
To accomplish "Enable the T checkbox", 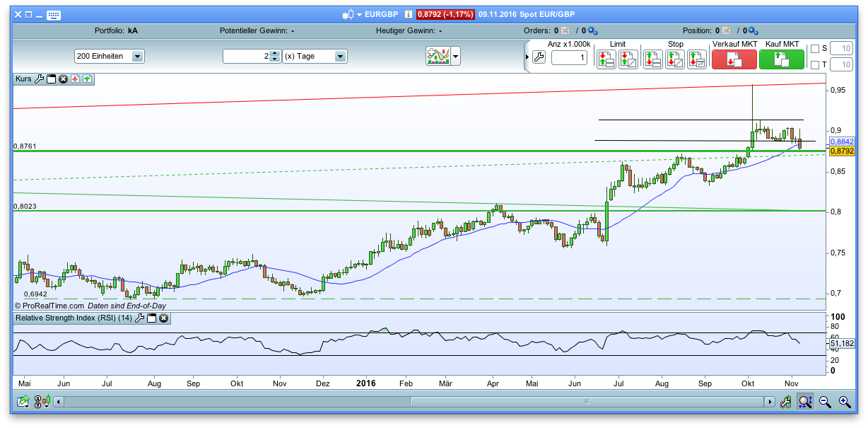I will tap(814, 65).
